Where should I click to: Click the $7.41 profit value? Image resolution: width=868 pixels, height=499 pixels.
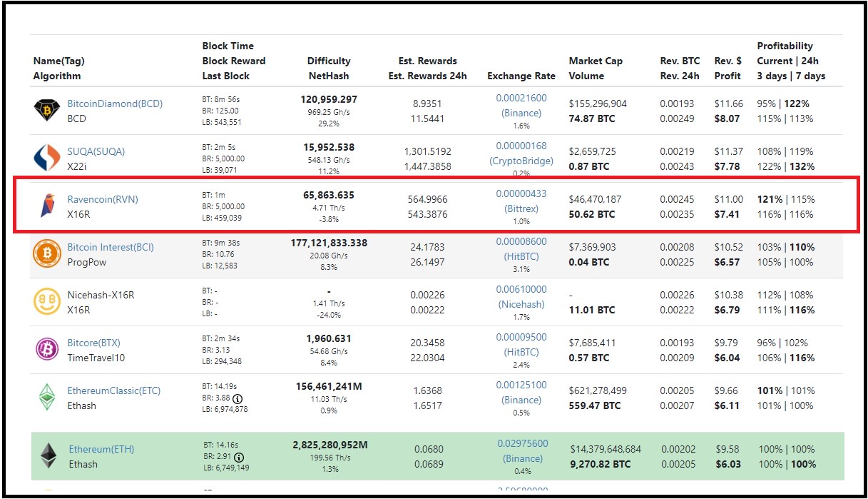tap(727, 214)
